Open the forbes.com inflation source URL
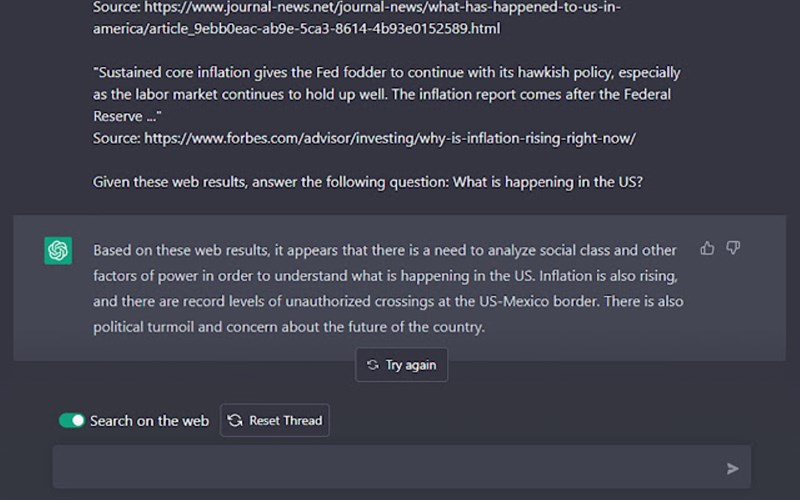Image resolution: width=800 pixels, height=500 pixels. tap(389, 138)
